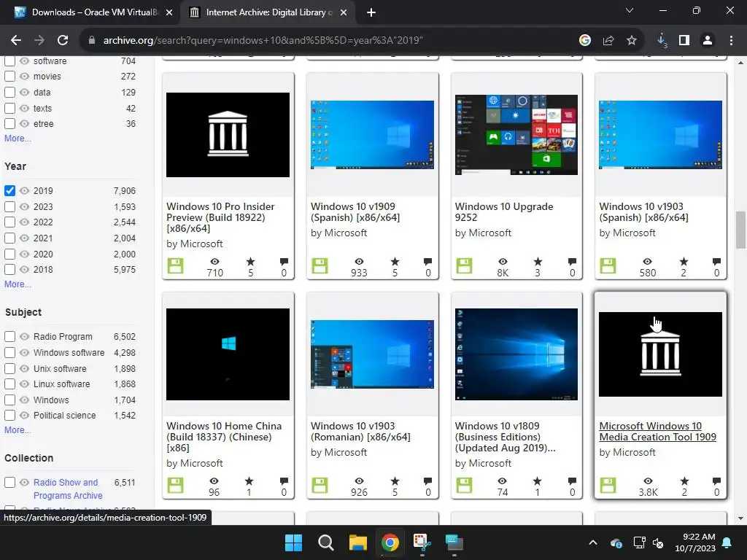Expand More under Year filters

(18, 284)
